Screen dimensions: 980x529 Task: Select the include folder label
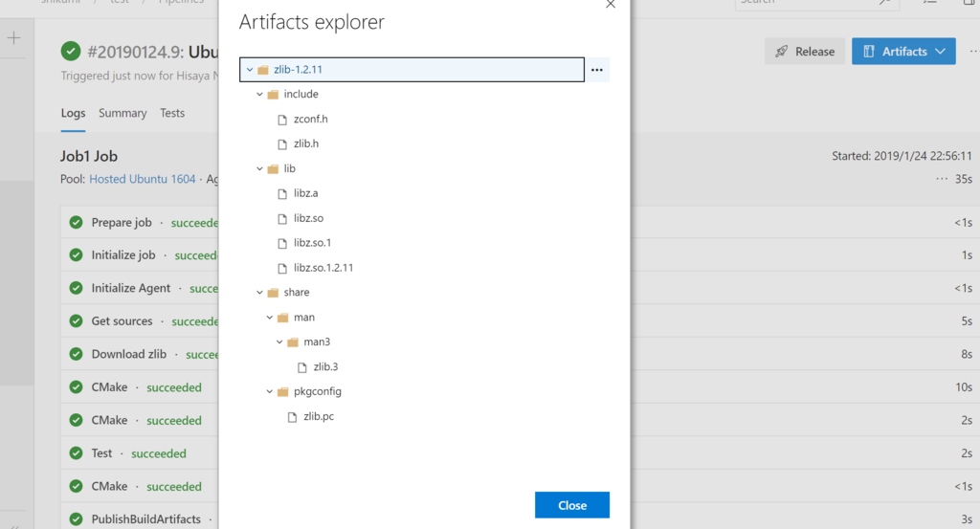click(301, 95)
